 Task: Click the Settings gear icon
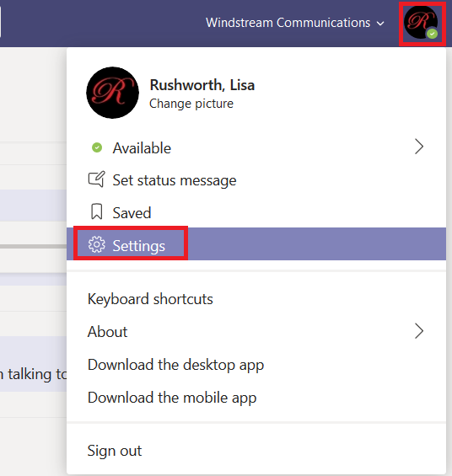click(97, 244)
